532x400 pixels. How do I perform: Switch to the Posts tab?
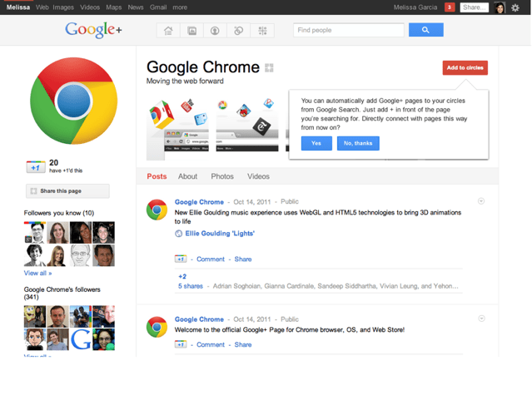click(157, 176)
